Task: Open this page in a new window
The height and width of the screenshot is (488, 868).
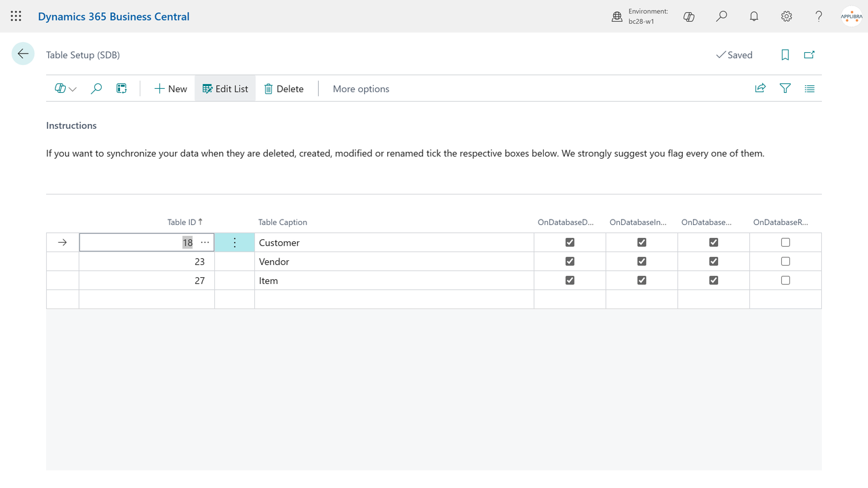Action: click(810, 55)
